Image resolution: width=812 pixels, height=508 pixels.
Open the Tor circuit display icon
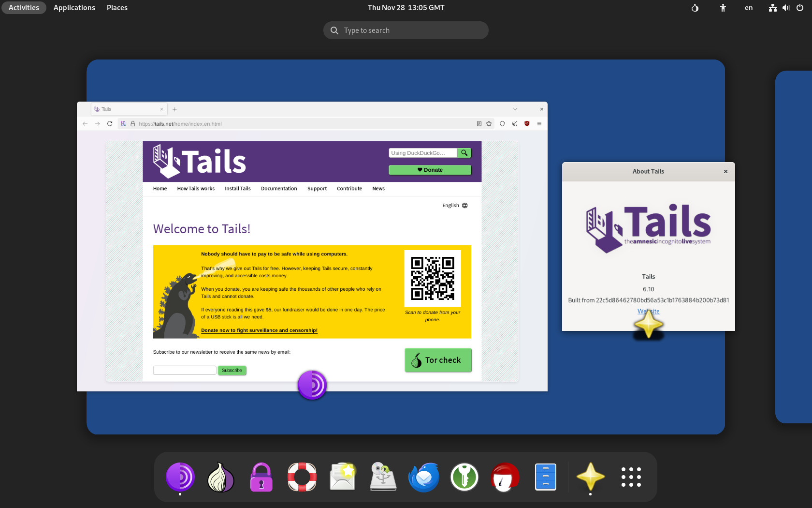pos(123,124)
